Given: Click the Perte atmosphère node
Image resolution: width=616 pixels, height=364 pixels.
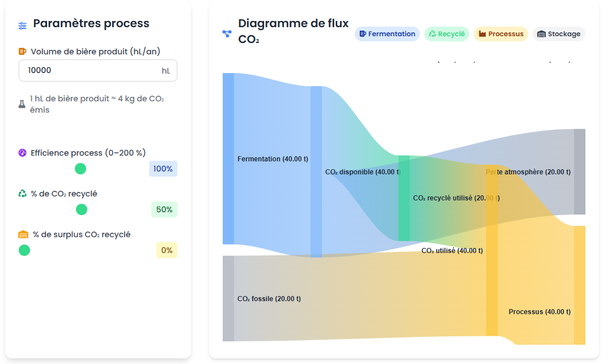Looking at the screenshot, I should tap(579, 172).
